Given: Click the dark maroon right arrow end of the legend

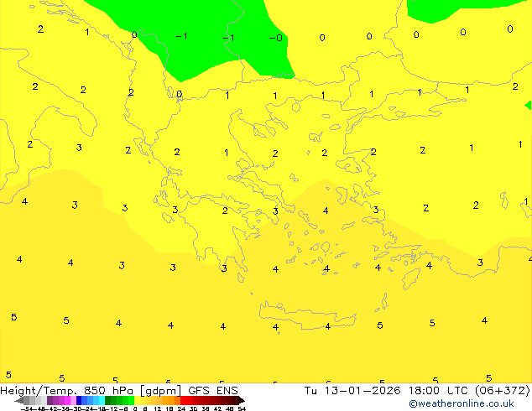Looking at the screenshot, I should pos(242,400).
